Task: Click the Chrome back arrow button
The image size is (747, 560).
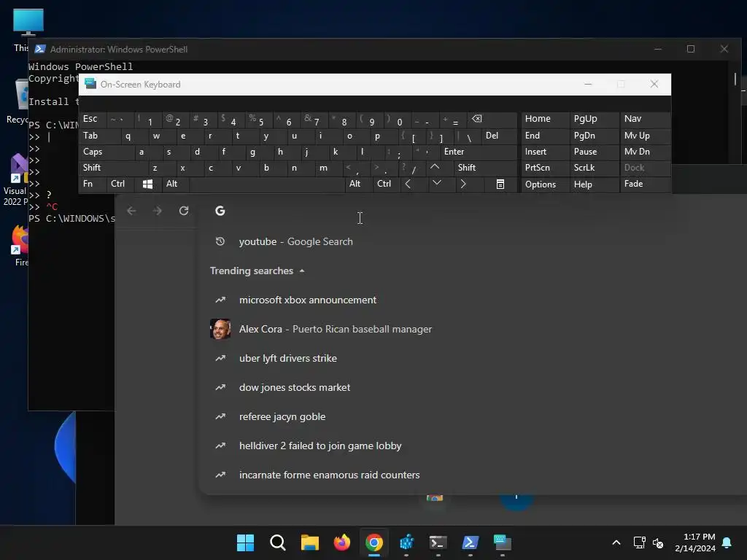Action: pos(131,211)
